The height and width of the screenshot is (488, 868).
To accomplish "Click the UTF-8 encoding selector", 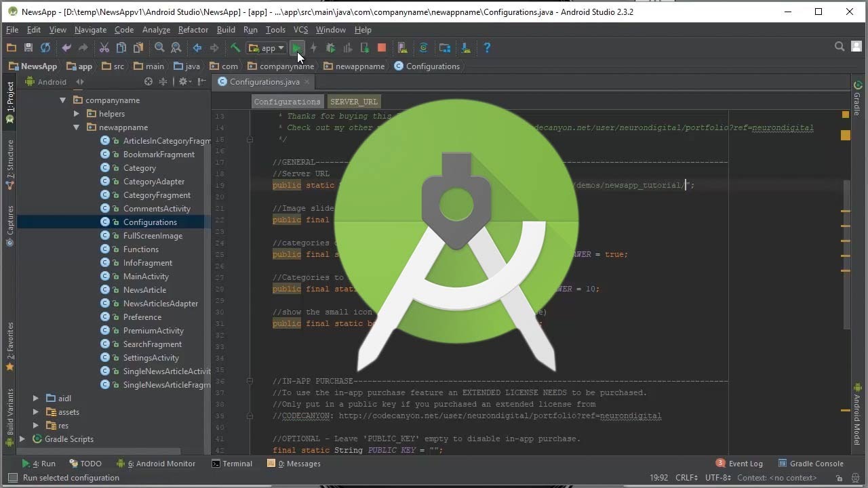I will [718, 478].
